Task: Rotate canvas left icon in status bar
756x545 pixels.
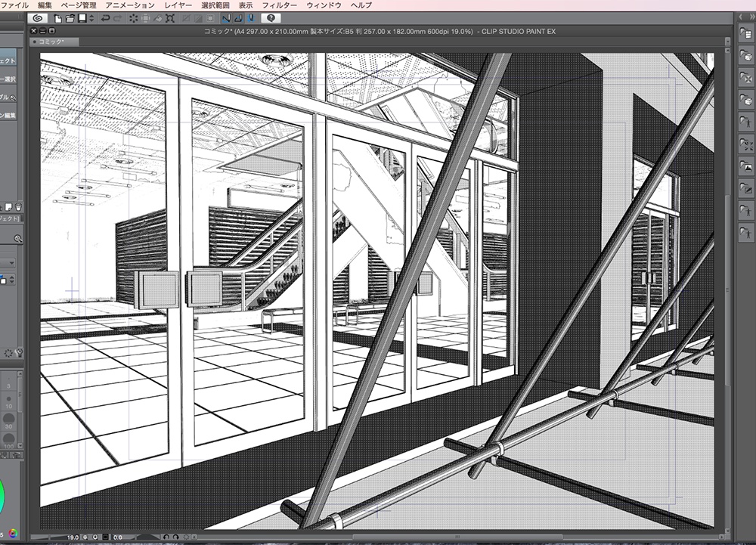Action: tap(166, 537)
